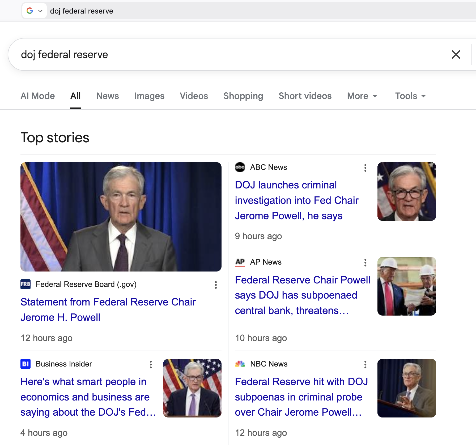Click the 'AP News' source name

(266, 262)
